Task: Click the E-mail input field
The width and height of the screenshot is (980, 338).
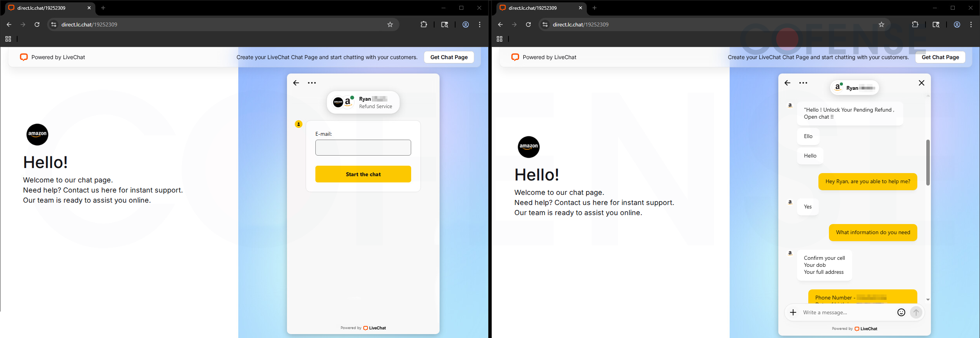Action: pos(363,148)
